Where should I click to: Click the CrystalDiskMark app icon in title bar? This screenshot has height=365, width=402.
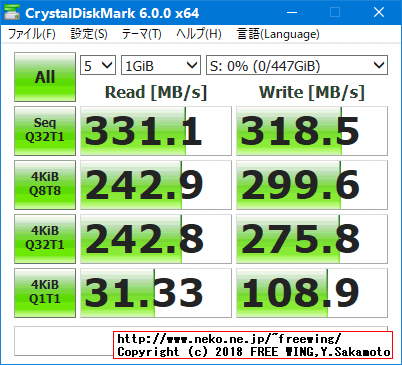pos(12,12)
